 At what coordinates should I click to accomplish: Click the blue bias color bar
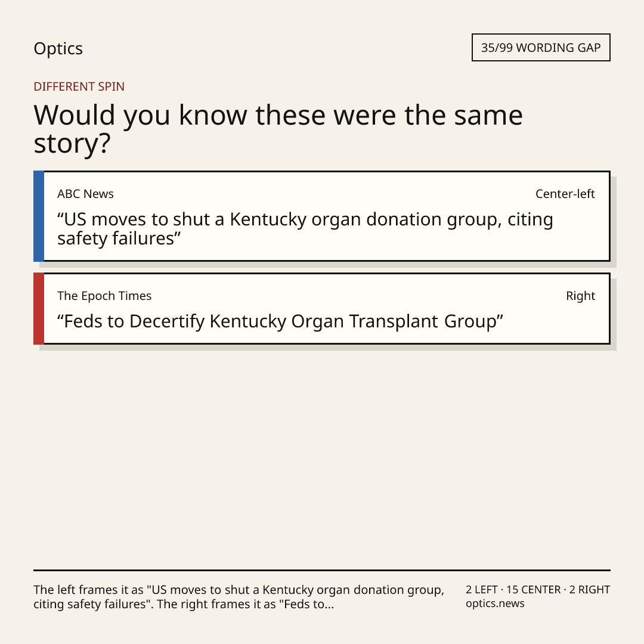pyautogui.click(x=39, y=216)
